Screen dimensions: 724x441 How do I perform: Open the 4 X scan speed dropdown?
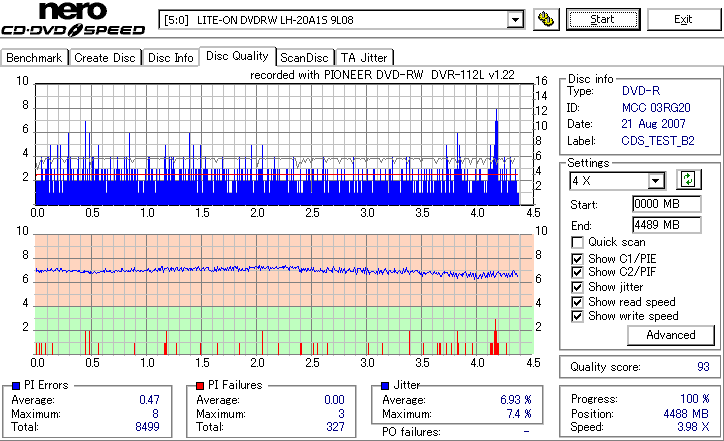656,181
